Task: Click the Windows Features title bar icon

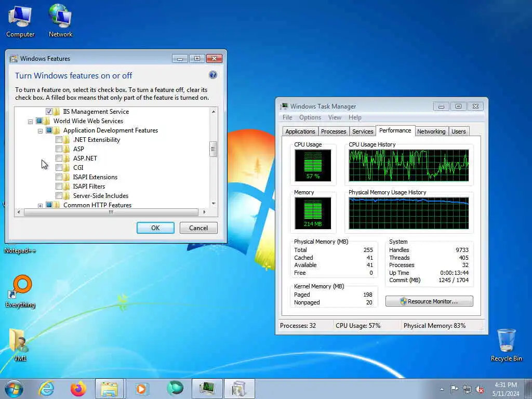Action: pyautogui.click(x=14, y=59)
